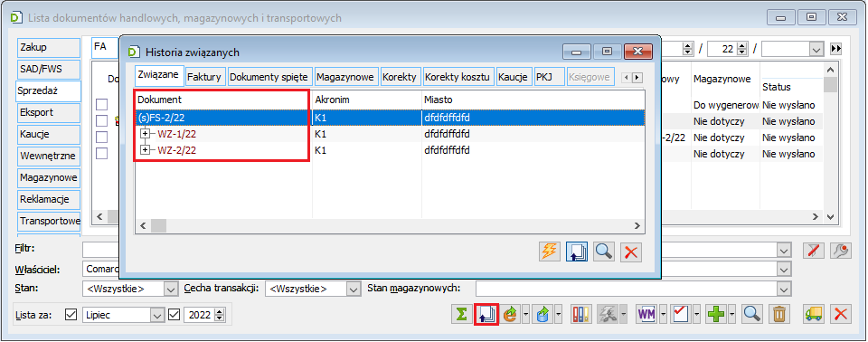Switch to the Korekty tab

(400, 77)
